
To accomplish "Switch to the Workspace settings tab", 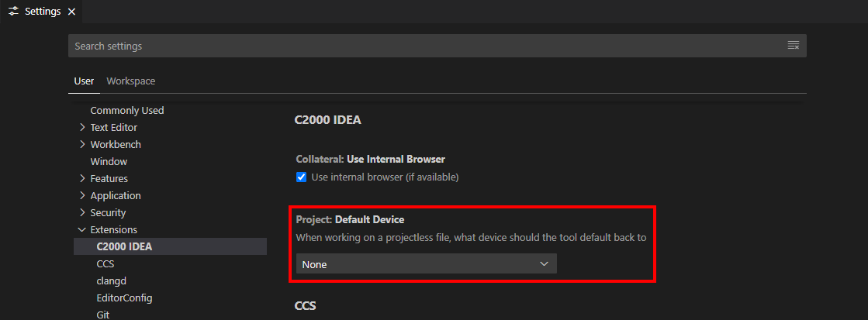I will [x=130, y=81].
